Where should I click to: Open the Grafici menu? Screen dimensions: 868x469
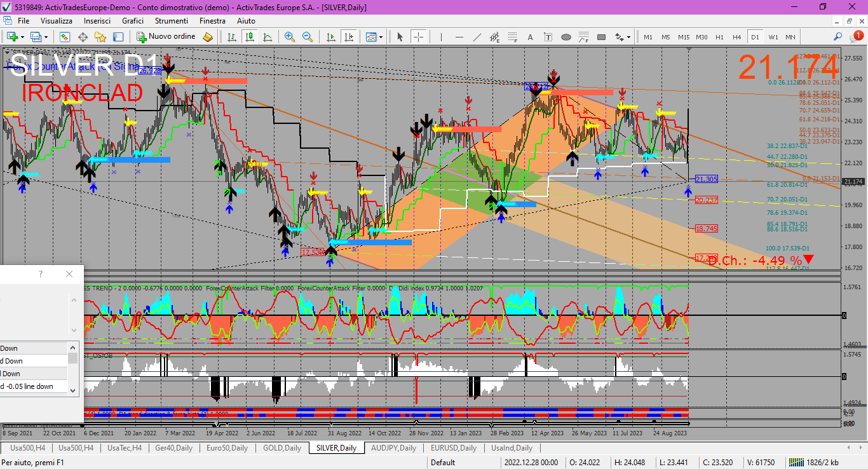tap(133, 21)
